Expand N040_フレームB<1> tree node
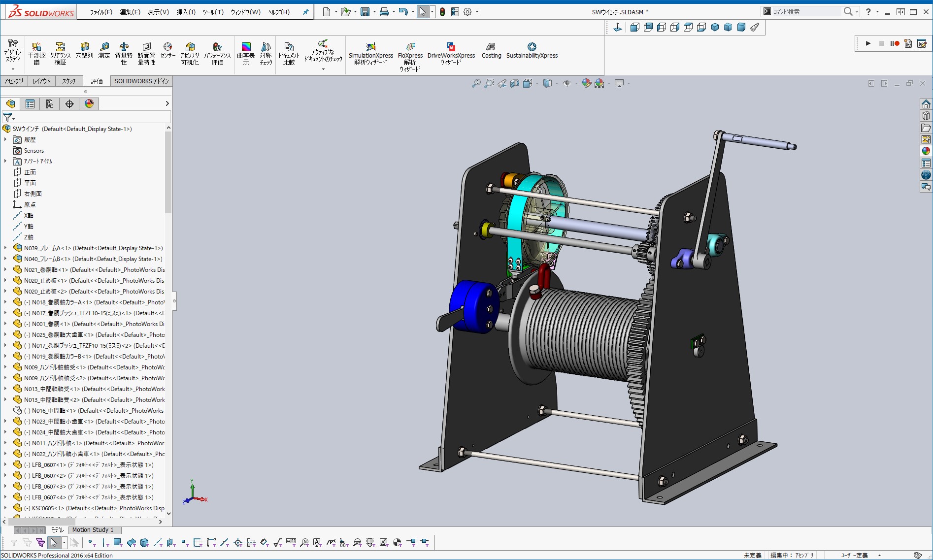The image size is (933, 560). pos(5,259)
